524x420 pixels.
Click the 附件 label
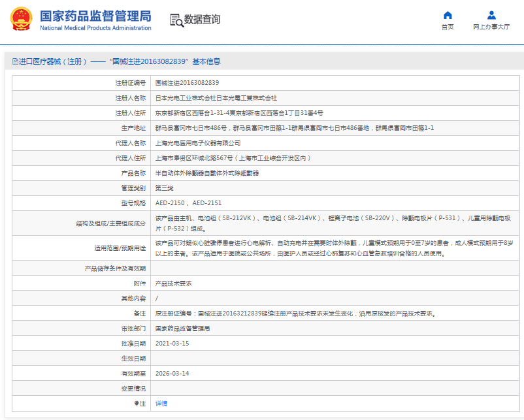click(140, 283)
